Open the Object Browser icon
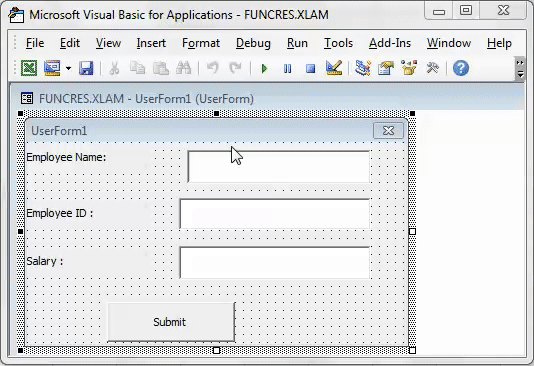Viewport: 534px width, 366px height. [409, 68]
